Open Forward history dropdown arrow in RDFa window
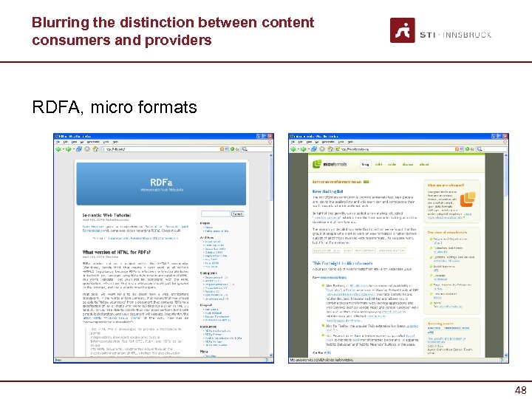Screen dimensions: 532x399 click(x=72, y=149)
